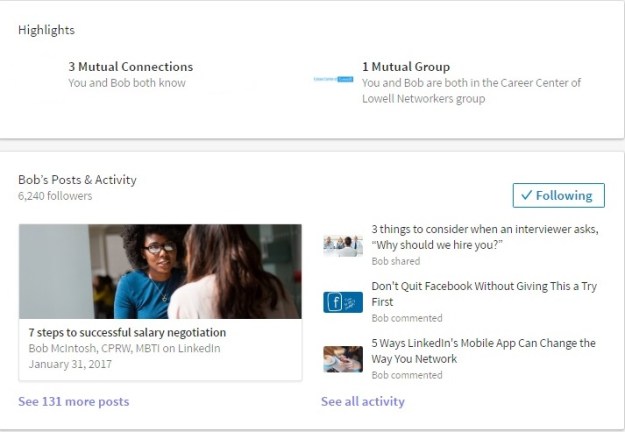
Task: Toggle the Following button
Action: (558, 195)
